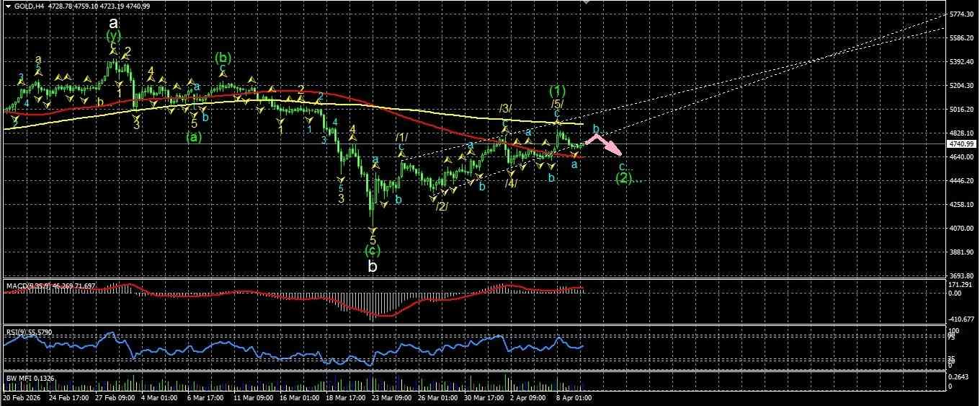The height and width of the screenshot is (406, 980).
Task: Click the 27 Feb 09:00 time label
Action: (x=117, y=397)
